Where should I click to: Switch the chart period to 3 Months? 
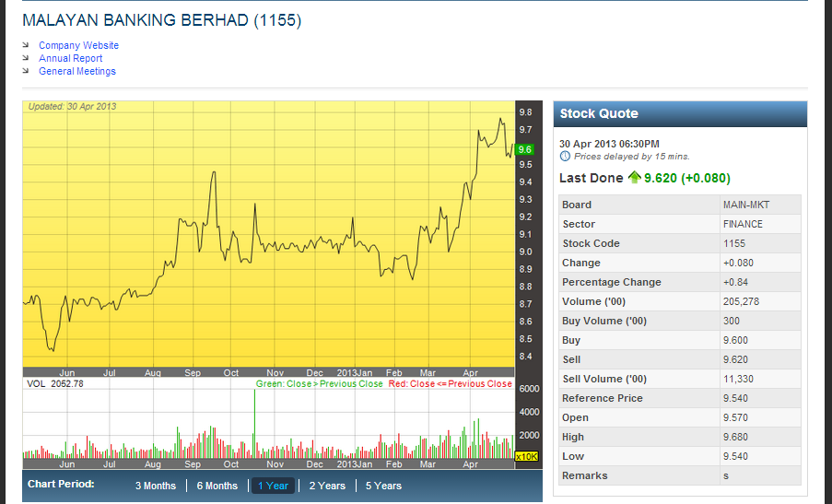click(x=155, y=486)
